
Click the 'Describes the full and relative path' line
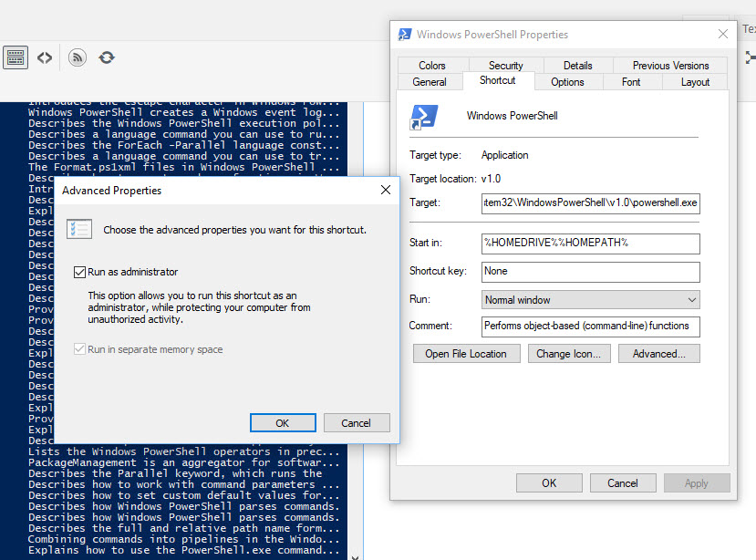point(183,528)
